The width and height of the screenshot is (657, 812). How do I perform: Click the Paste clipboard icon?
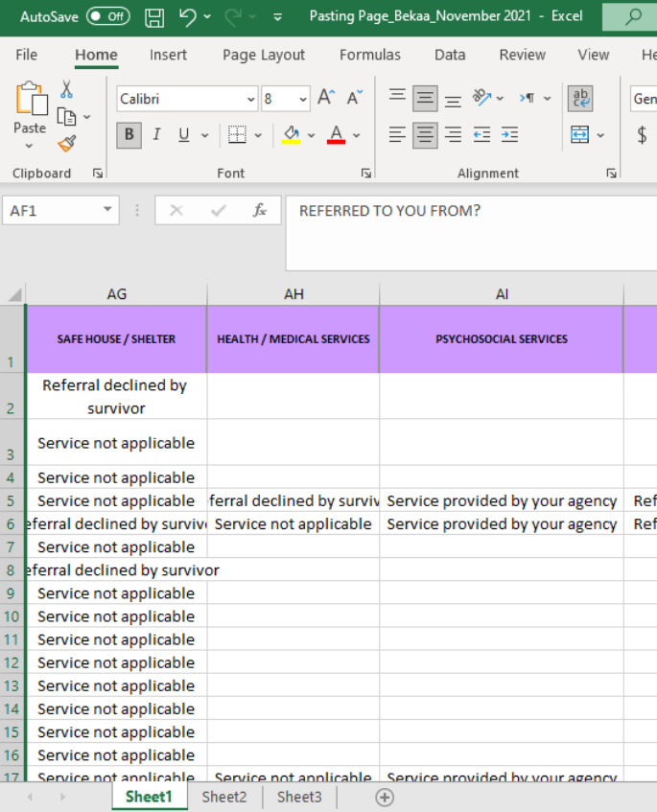click(x=30, y=99)
